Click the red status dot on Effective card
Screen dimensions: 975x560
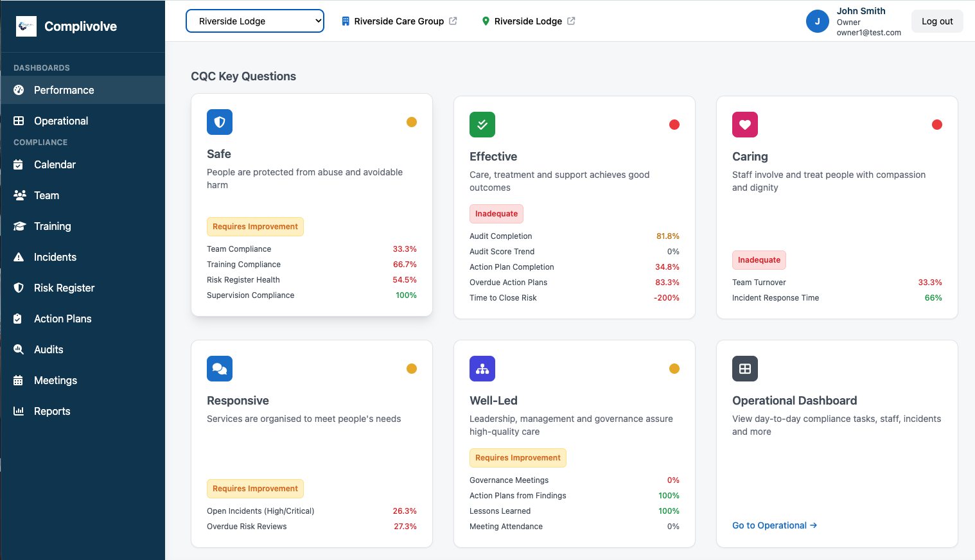pos(674,125)
